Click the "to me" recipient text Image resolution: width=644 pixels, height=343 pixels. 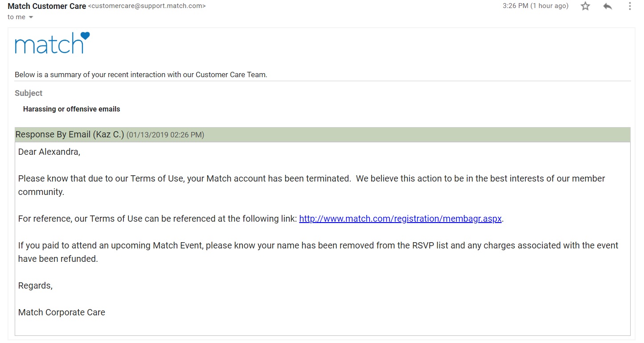tap(16, 17)
